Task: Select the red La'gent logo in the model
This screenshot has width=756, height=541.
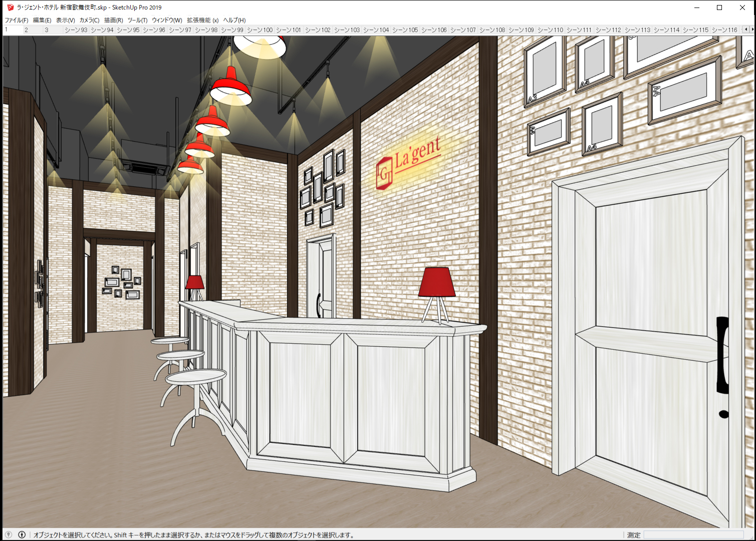Action: [408, 162]
